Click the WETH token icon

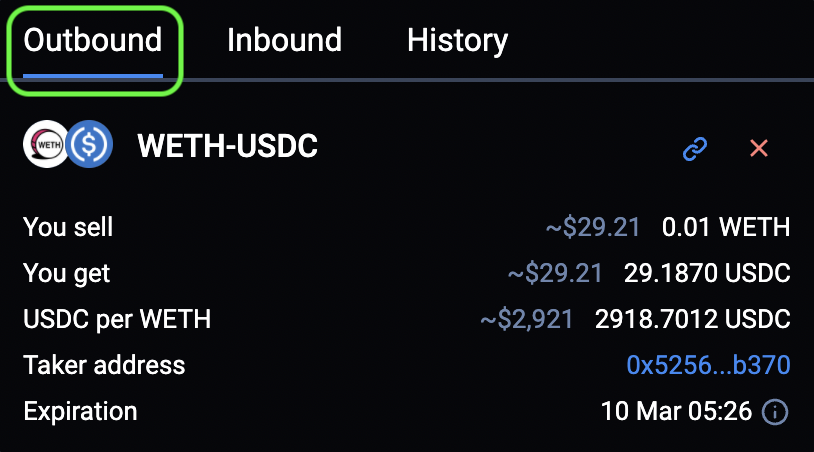[x=45, y=146]
